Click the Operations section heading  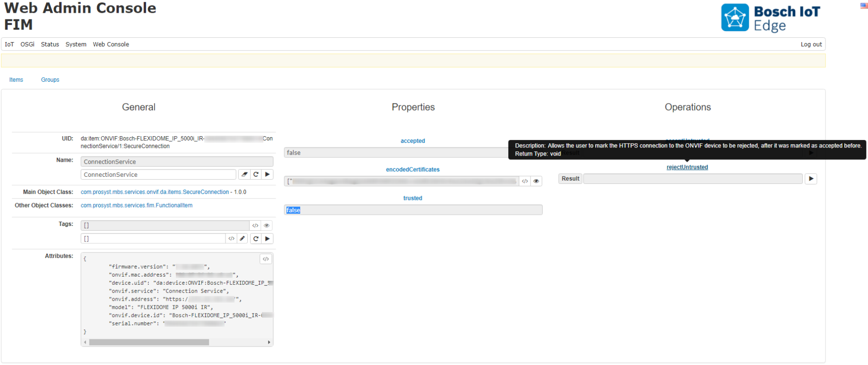pos(688,107)
